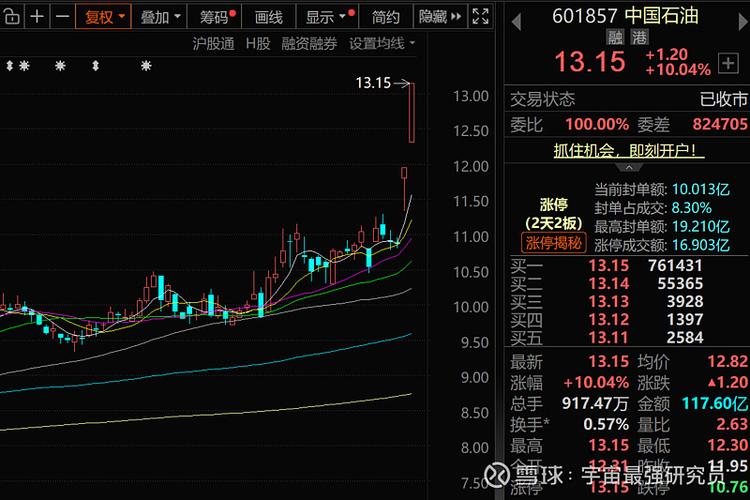This screenshot has height=500, width=750.
Task: Click the lock icon in the chart toolbar
Action: (x=11, y=17)
